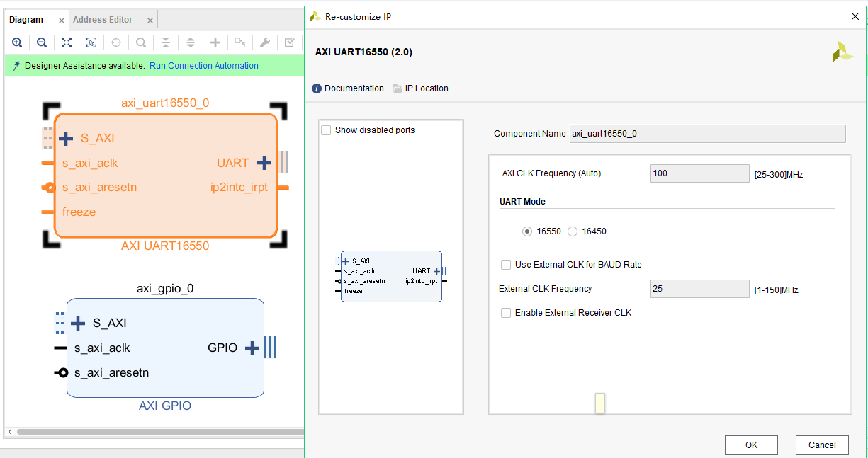Click the Add IP plus icon
The height and width of the screenshot is (458, 868).
coord(215,42)
